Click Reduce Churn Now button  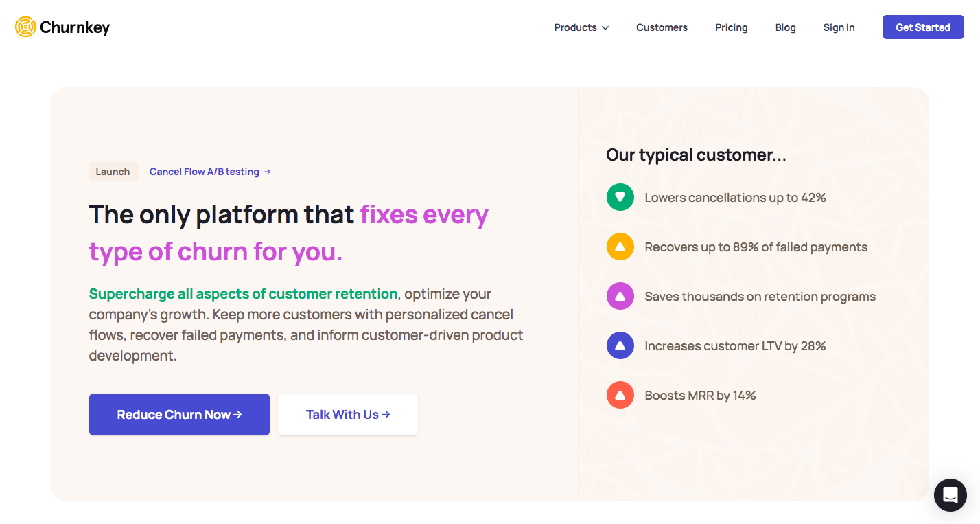179,414
